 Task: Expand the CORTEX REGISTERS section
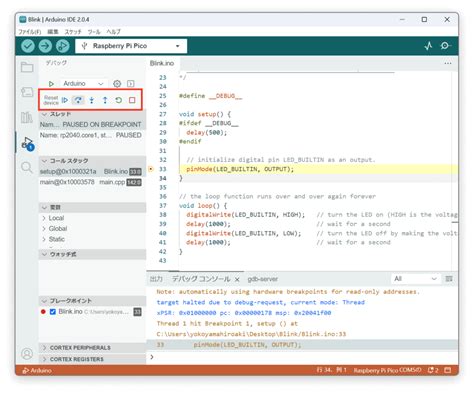click(92, 359)
